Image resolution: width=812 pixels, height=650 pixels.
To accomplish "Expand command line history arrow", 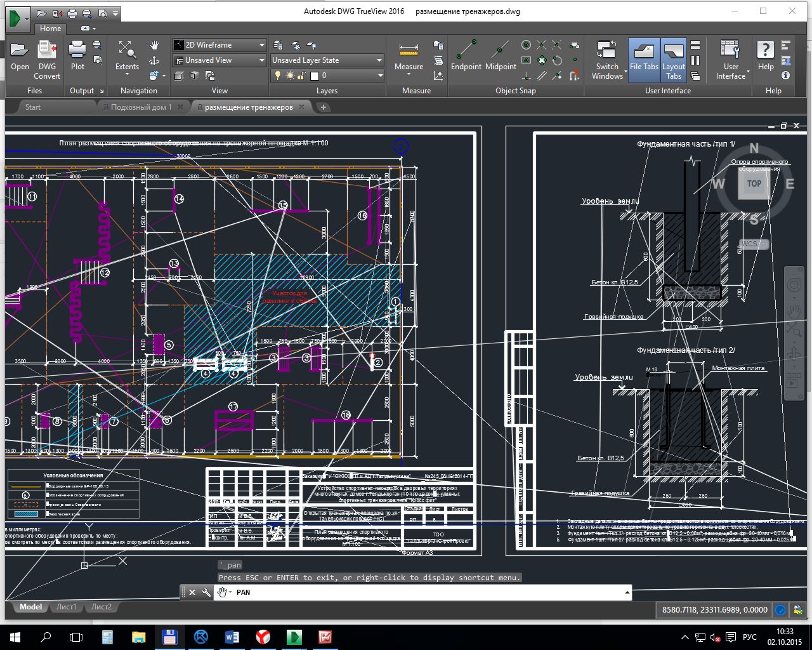I will (x=627, y=592).
